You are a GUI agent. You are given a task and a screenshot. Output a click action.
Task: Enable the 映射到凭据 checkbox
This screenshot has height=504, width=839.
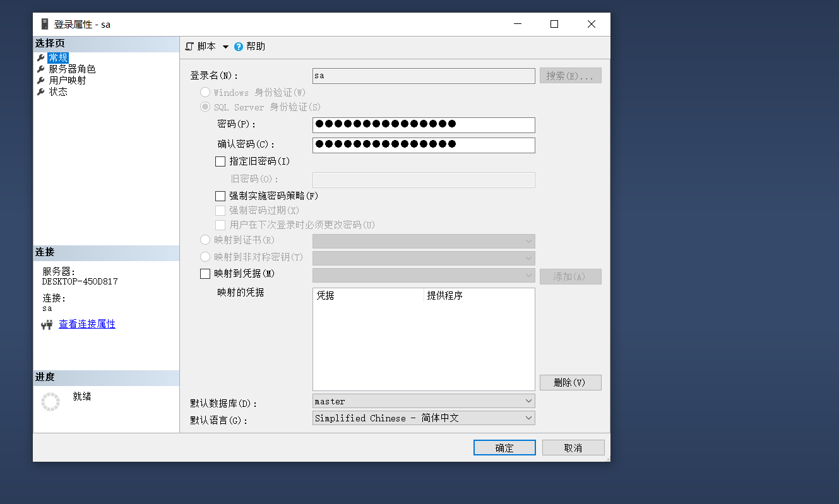205,273
